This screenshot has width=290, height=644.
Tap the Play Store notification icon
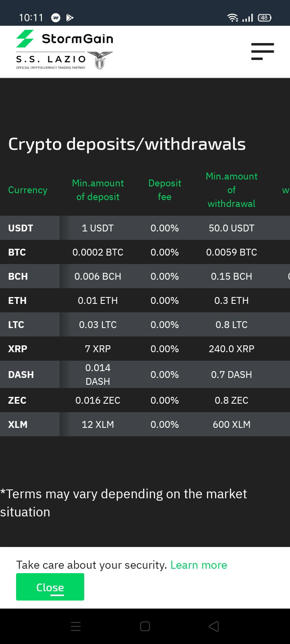point(70,18)
